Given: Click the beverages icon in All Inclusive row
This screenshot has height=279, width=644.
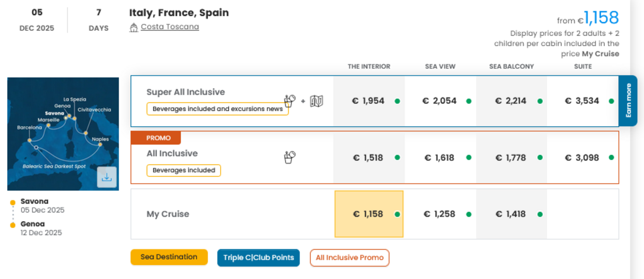Looking at the screenshot, I should [x=289, y=157].
